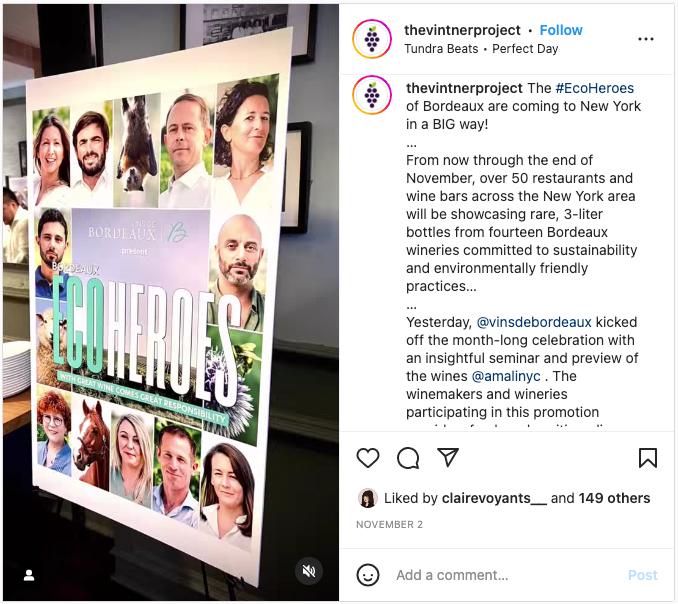Save post with bookmark icon
Screen dimensions: 678x604
[648, 458]
